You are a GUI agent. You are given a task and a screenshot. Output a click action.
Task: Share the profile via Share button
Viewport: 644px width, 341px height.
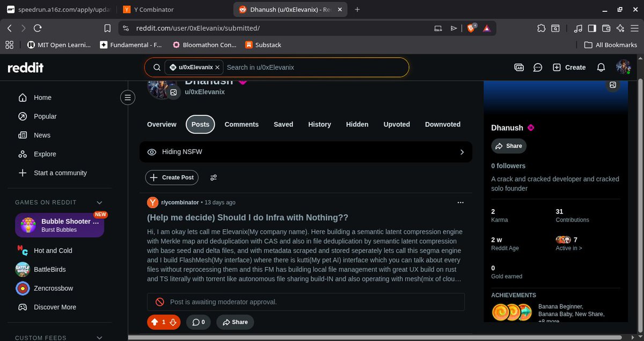(508, 146)
